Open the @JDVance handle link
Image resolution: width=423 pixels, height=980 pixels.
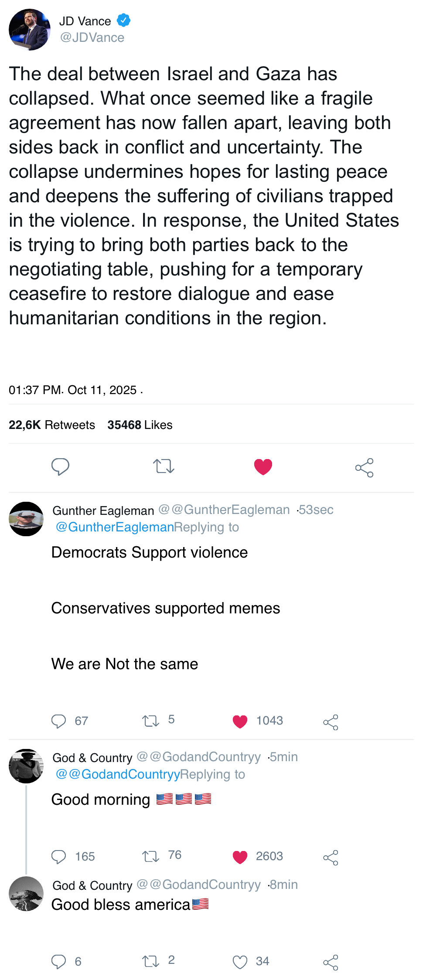coord(92,37)
